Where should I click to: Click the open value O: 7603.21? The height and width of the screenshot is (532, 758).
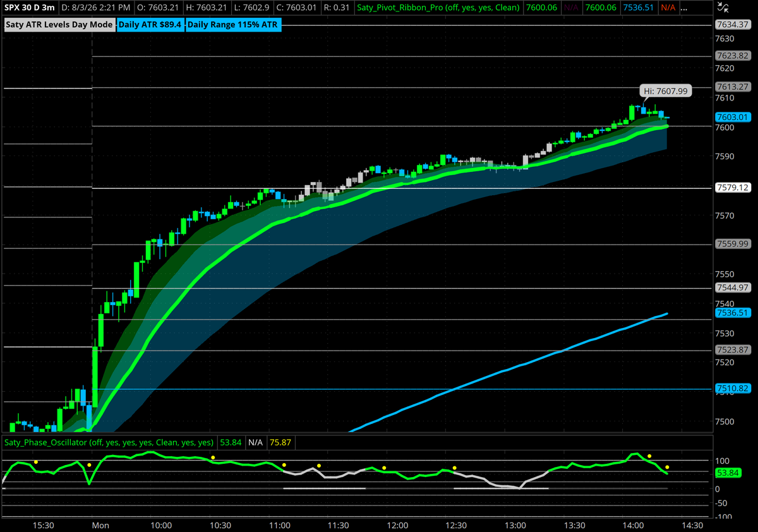coord(159,8)
